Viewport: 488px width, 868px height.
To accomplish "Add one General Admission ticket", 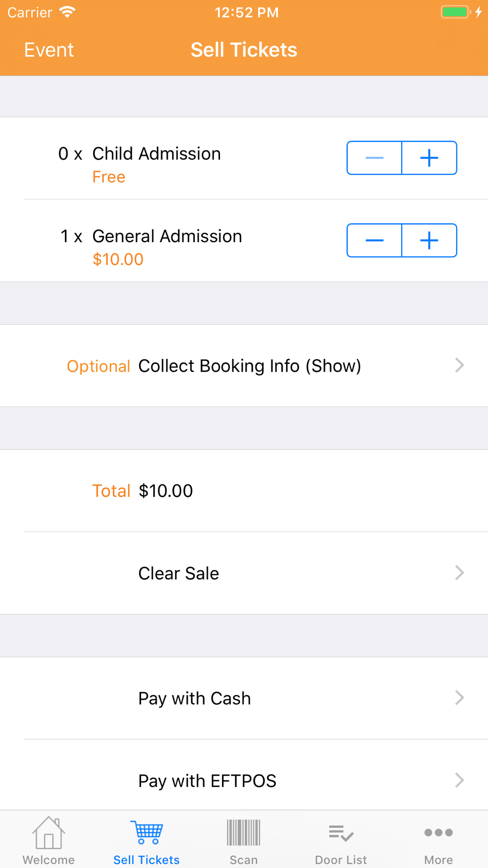I will 429,240.
